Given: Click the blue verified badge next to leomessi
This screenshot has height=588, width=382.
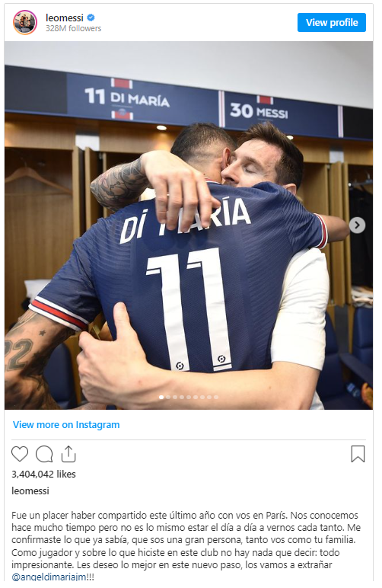Looking at the screenshot, I should pyautogui.click(x=91, y=18).
